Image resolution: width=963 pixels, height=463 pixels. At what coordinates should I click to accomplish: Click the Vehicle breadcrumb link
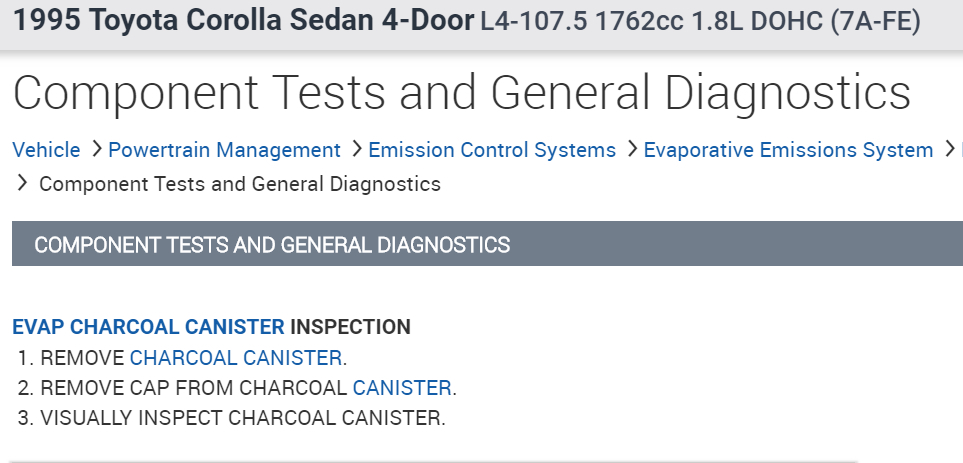click(x=46, y=150)
